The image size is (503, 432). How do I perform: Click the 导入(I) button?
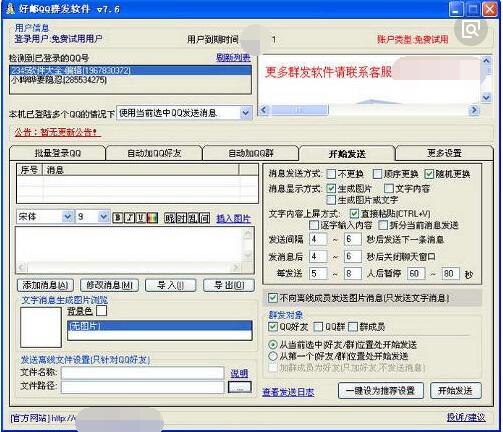pyautogui.click(x=170, y=285)
